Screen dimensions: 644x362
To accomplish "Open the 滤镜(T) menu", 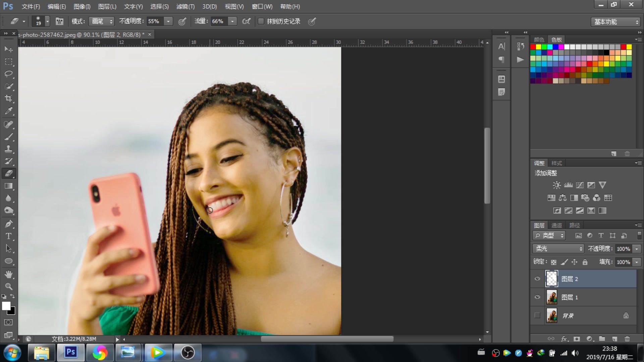I will 185,6.
